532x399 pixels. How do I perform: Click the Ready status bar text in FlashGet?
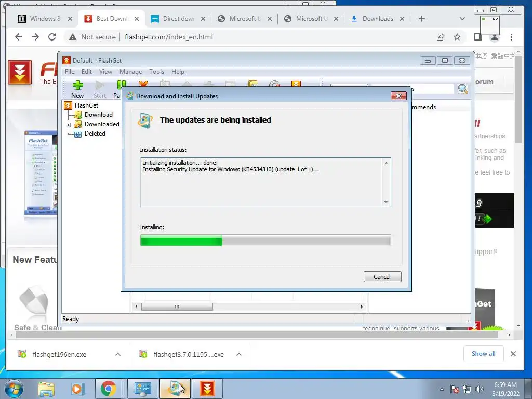point(71,319)
